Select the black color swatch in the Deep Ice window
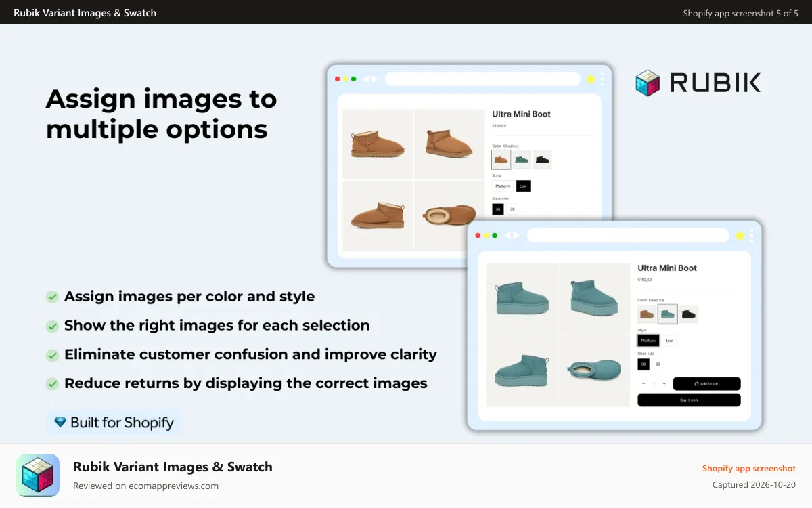812x508 pixels. click(x=689, y=314)
